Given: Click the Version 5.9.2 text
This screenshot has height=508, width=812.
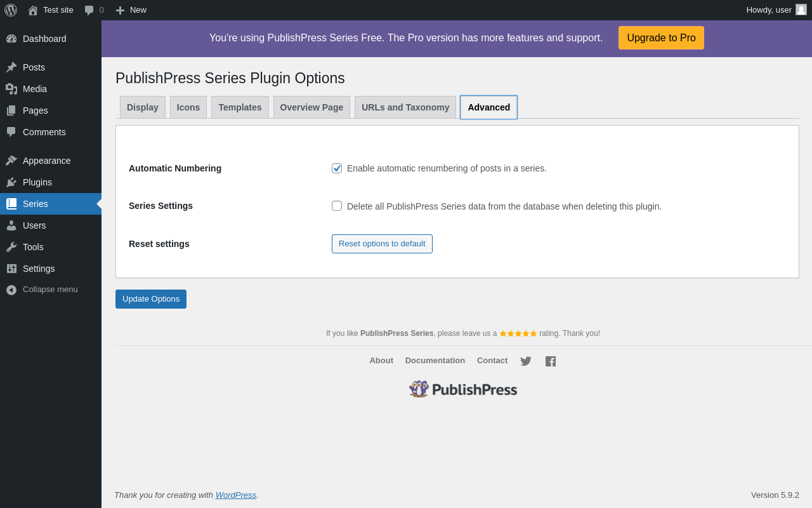Looking at the screenshot, I should 775,495.
